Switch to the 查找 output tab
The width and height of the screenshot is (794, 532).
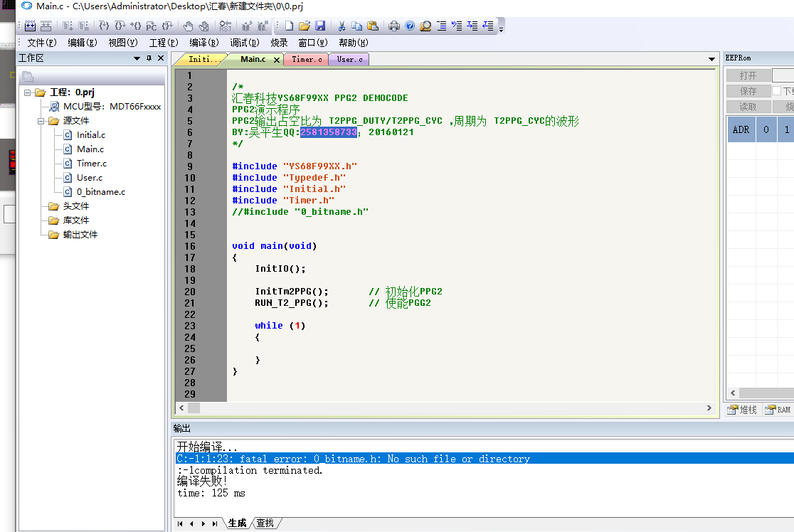pyautogui.click(x=265, y=523)
